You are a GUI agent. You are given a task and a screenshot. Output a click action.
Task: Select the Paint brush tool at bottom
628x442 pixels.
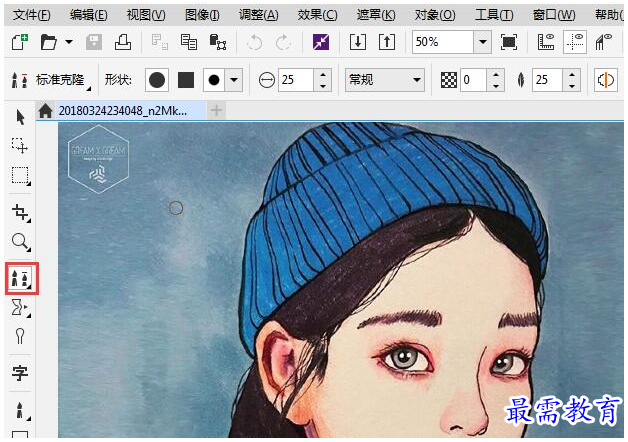click(20, 410)
